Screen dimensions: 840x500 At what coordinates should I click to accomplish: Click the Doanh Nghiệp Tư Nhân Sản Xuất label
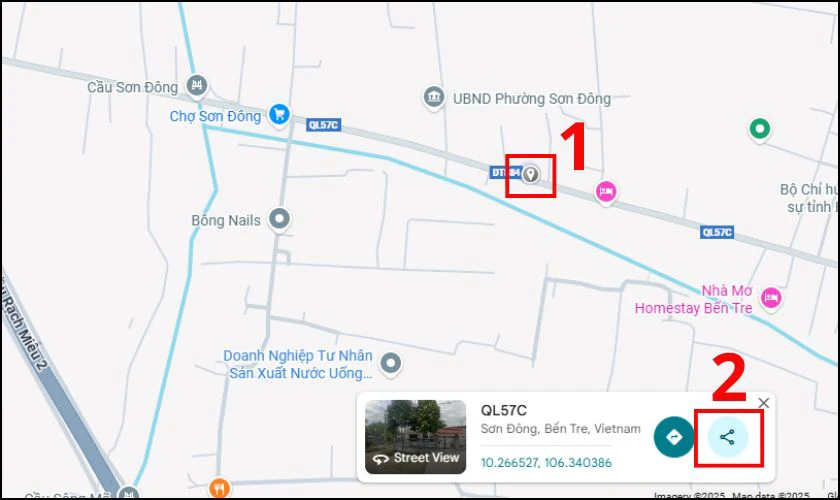point(298,364)
